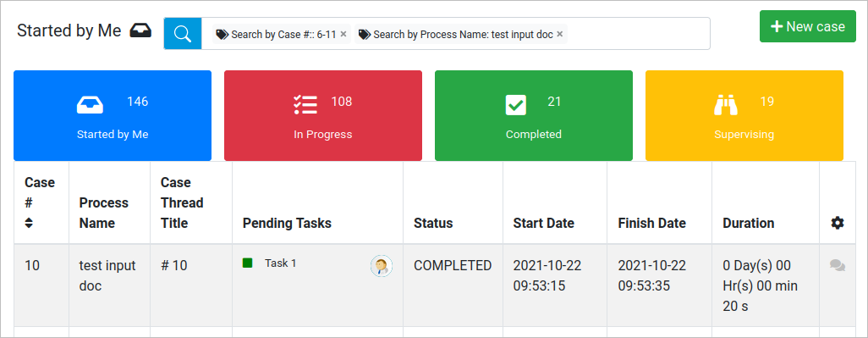
Task: Click the Task 1 user avatar
Action: 382,267
